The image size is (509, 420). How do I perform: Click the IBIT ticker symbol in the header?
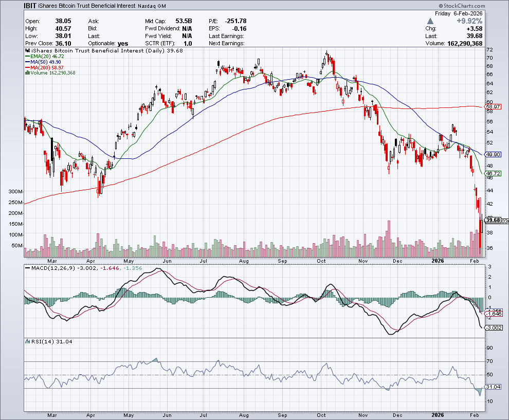(x=30, y=6)
